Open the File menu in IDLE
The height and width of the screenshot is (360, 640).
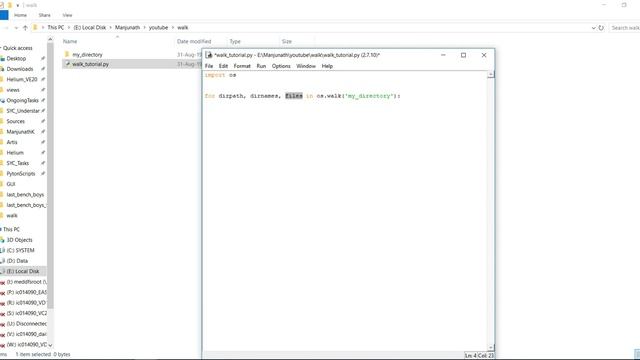209,66
